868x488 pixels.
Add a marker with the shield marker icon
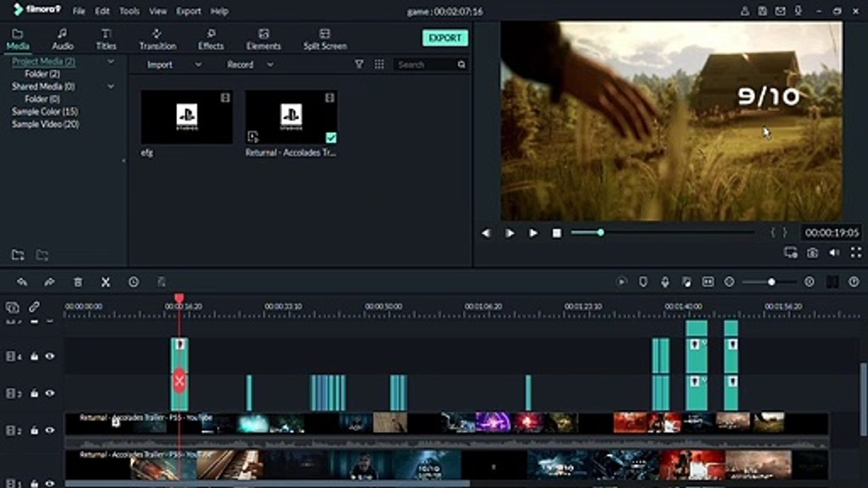(644, 282)
